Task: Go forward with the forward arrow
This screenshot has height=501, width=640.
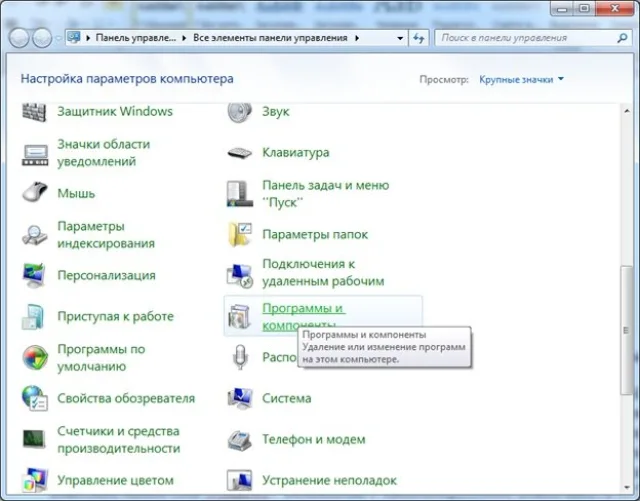Action: [x=42, y=38]
